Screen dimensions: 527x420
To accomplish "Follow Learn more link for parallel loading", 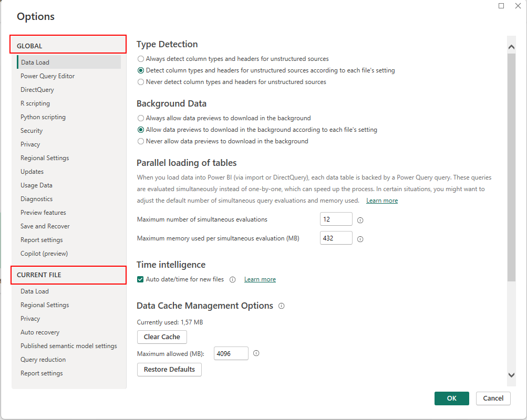I will (382, 201).
